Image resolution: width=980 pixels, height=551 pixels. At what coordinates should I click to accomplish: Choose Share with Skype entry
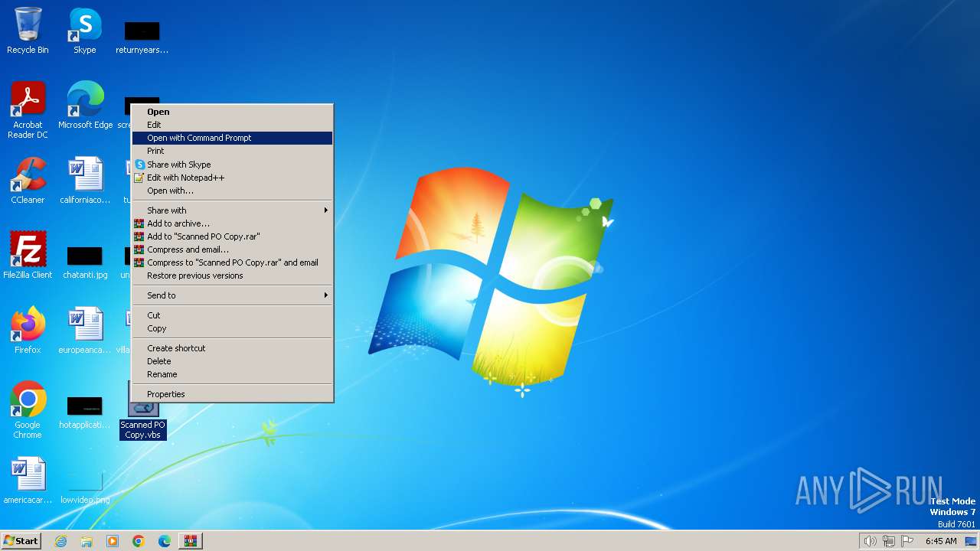(x=232, y=165)
